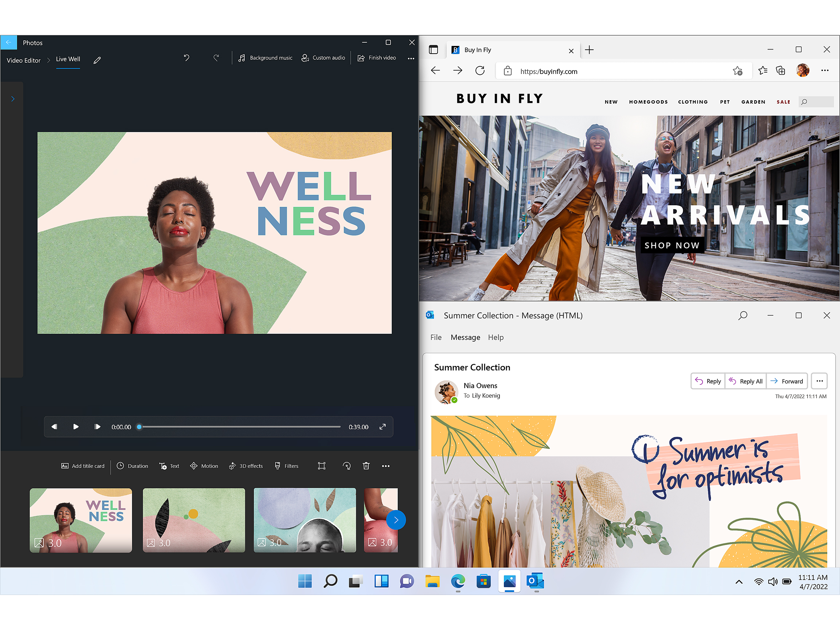Open more actions menu in email

tap(819, 381)
